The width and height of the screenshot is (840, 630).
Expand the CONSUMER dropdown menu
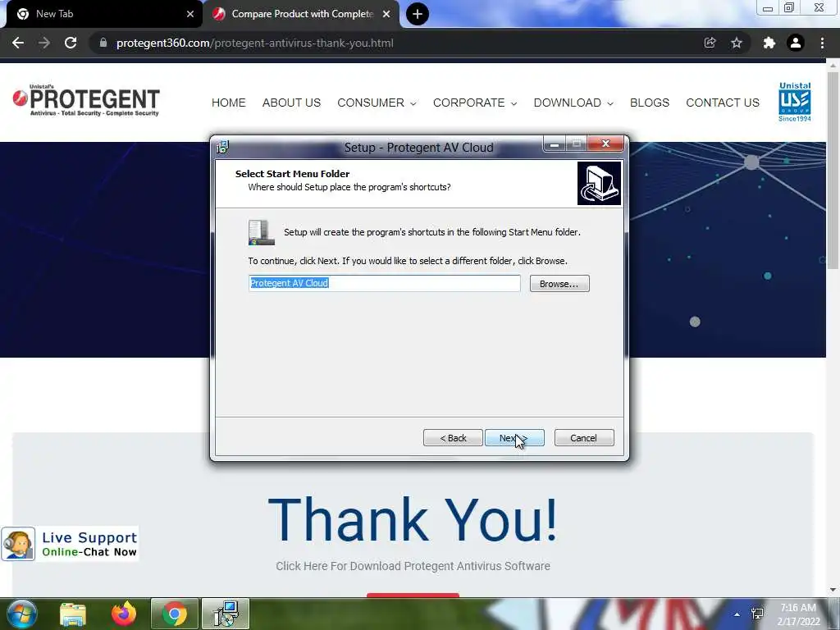coord(377,103)
